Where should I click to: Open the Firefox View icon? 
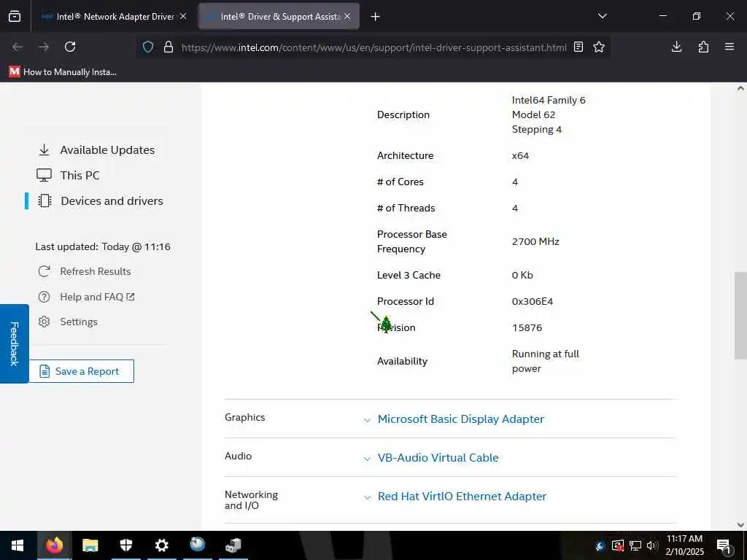coord(15,16)
